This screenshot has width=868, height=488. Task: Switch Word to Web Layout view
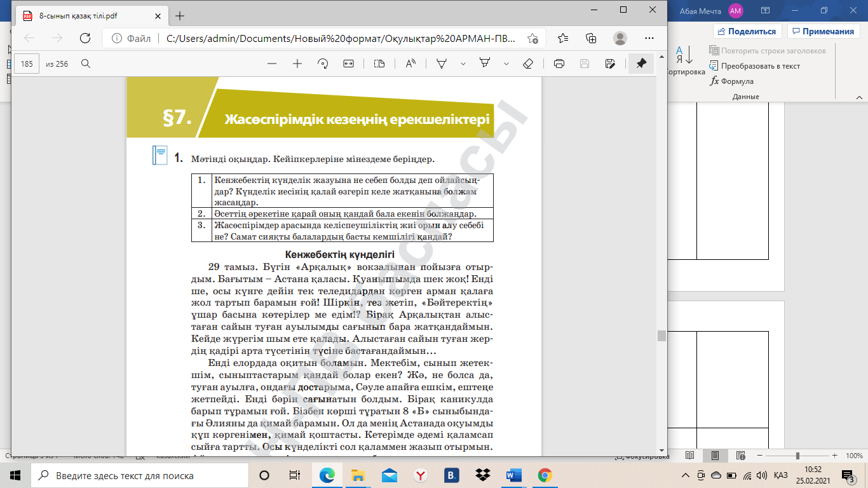741,456
